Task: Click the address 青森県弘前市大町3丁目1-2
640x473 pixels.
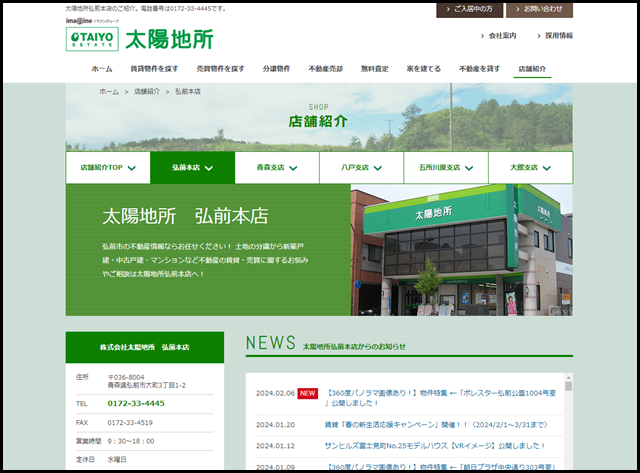Action: (147, 385)
